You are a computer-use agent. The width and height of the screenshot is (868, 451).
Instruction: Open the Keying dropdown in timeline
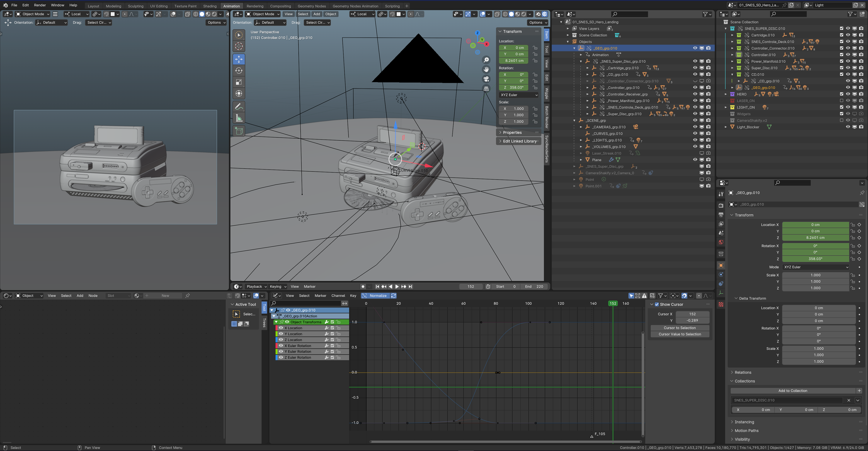click(x=278, y=286)
